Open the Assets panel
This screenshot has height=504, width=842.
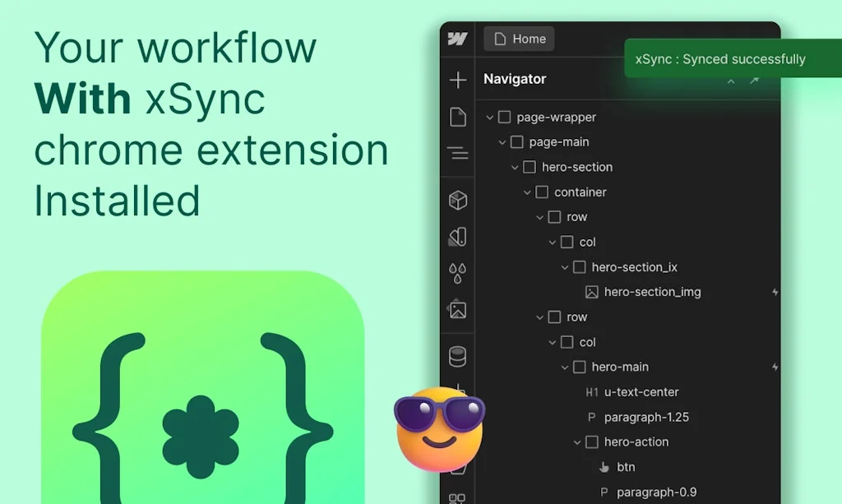[458, 310]
